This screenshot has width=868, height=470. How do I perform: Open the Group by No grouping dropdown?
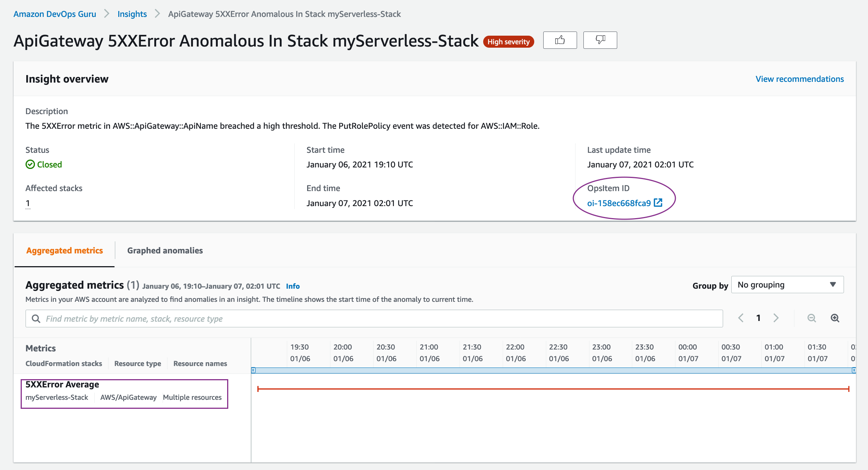(x=787, y=285)
